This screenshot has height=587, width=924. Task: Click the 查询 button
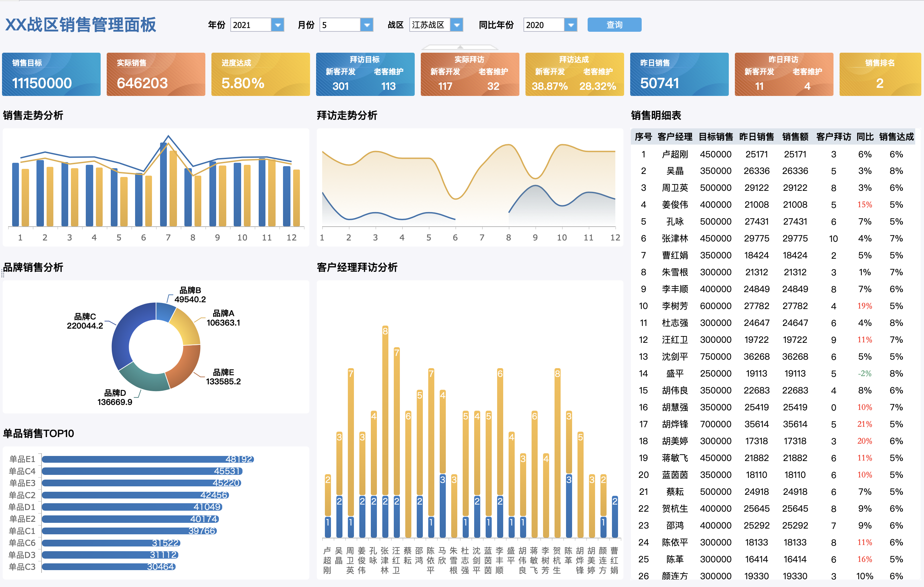point(614,25)
